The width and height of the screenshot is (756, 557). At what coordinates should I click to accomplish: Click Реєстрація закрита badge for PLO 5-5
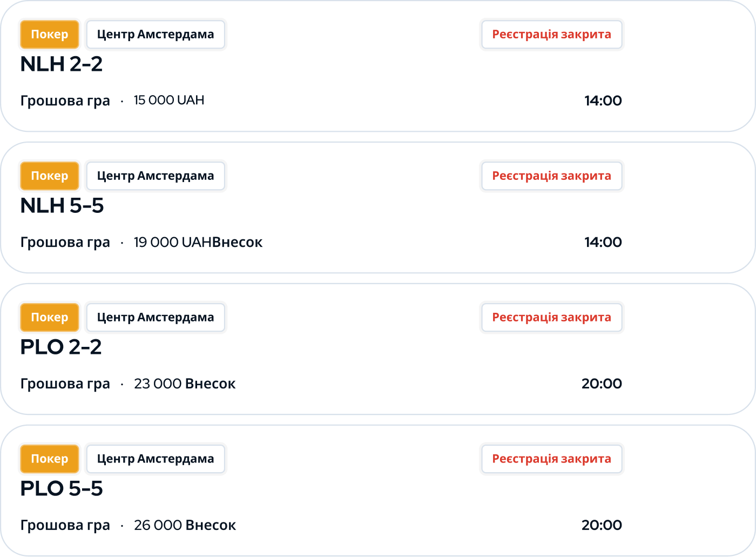(551, 459)
